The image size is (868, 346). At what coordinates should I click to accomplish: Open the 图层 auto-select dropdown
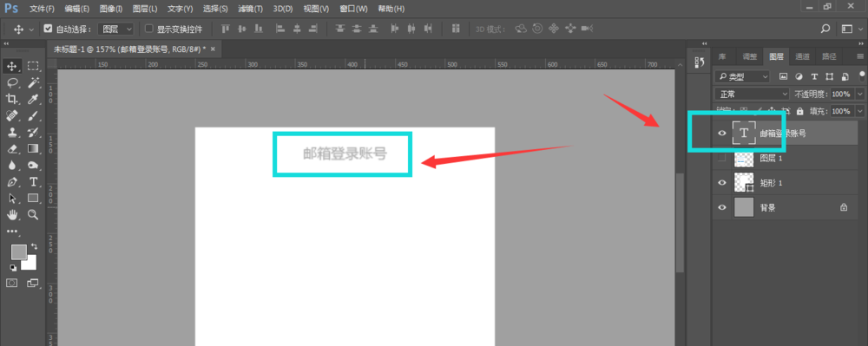pyautogui.click(x=116, y=29)
